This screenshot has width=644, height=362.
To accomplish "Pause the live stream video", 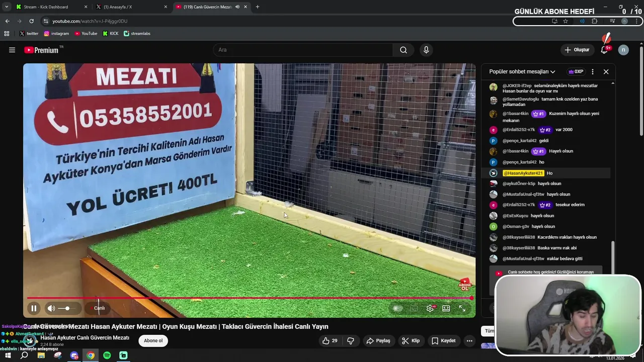I will (34, 308).
